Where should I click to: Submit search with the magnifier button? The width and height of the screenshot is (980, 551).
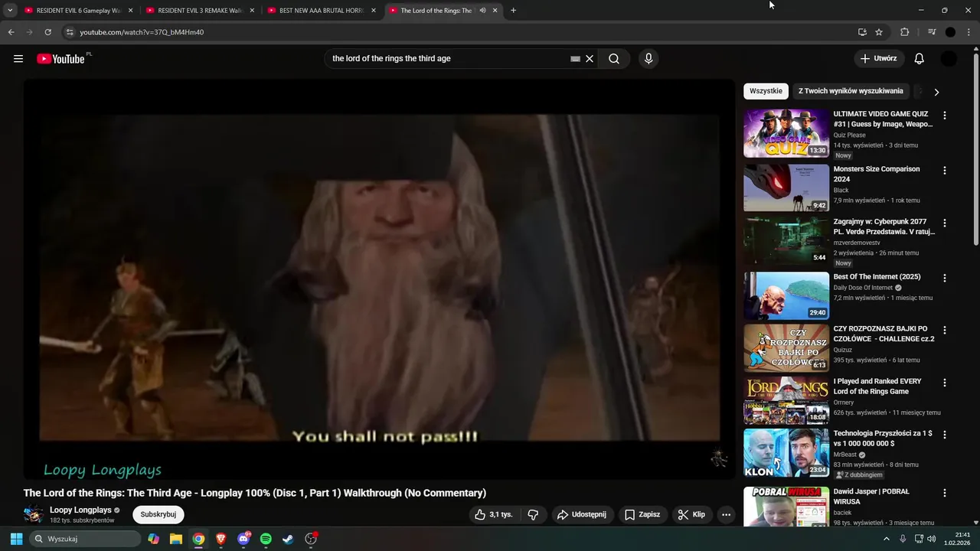point(614,59)
